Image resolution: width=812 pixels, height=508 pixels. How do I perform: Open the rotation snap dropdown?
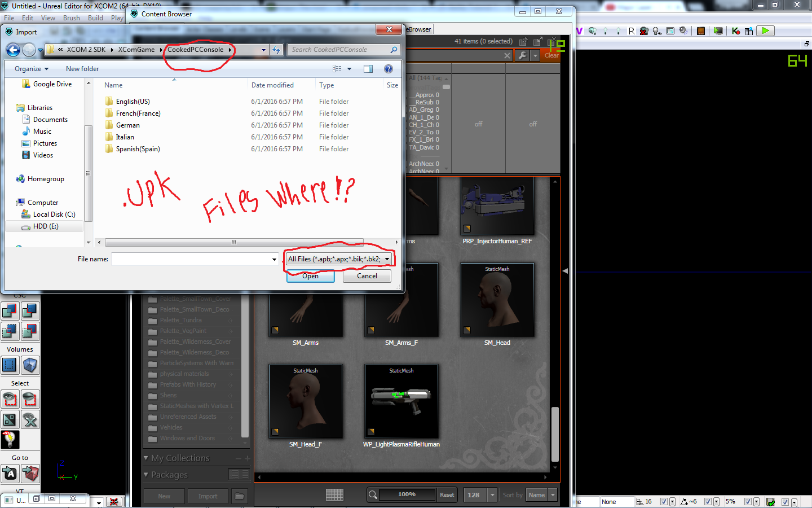(716, 502)
